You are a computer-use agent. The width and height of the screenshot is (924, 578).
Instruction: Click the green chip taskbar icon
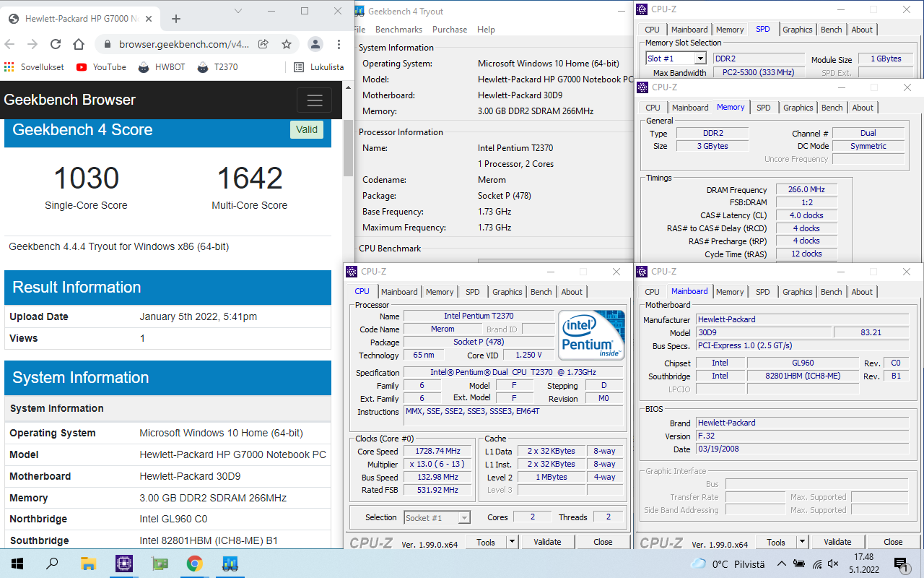160,564
